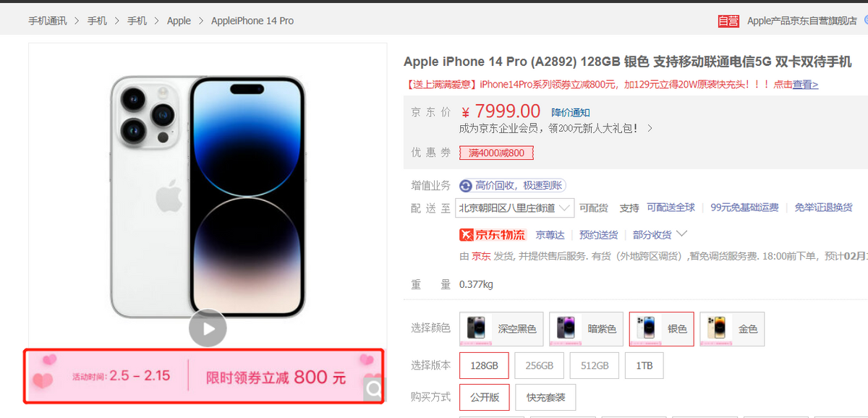Image resolution: width=868 pixels, height=418 pixels.
Task: Go to the Apple breadcrumb item
Action: click(179, 21)
